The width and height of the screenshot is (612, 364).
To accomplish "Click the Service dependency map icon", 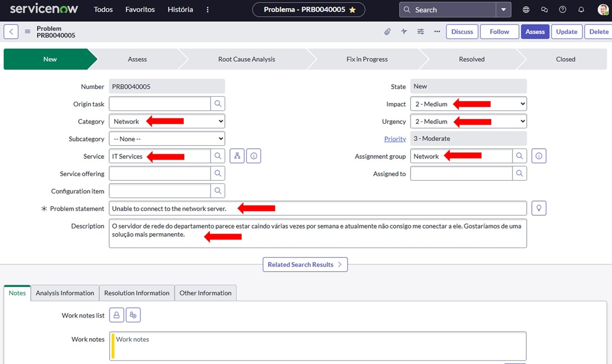I will [x=237, y=156].
